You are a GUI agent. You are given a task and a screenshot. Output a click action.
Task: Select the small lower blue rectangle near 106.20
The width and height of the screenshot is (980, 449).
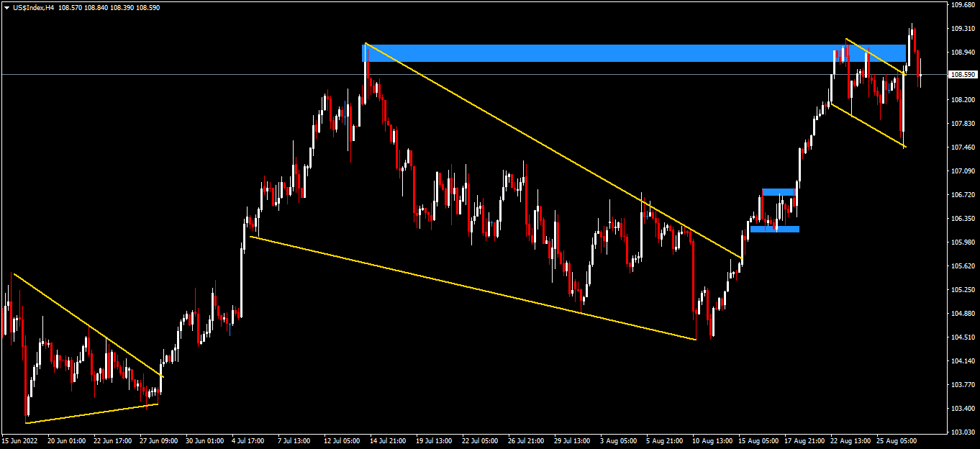(774, 230)
